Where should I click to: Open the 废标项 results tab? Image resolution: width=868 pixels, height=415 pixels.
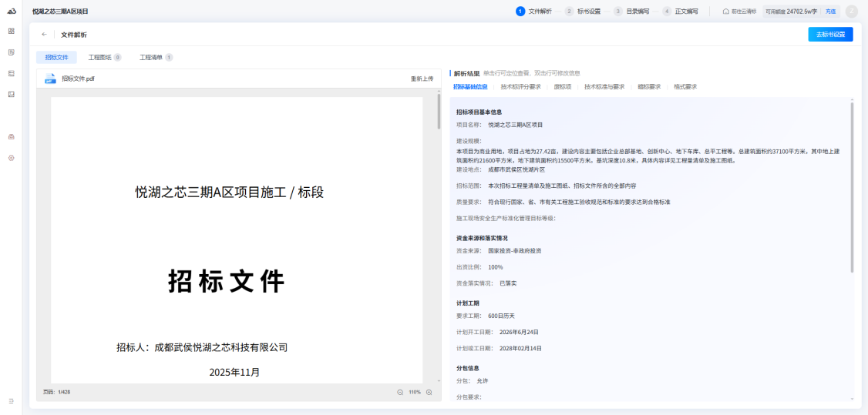click(563, 87)
